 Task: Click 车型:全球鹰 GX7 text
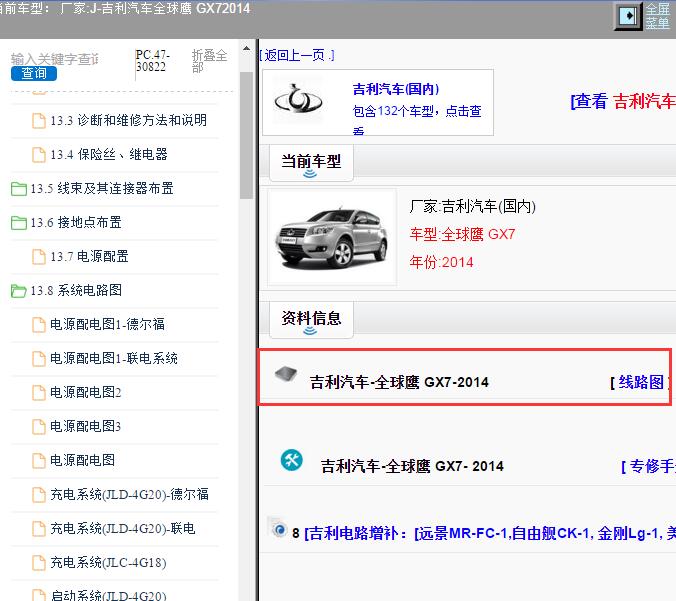point(462,235)
